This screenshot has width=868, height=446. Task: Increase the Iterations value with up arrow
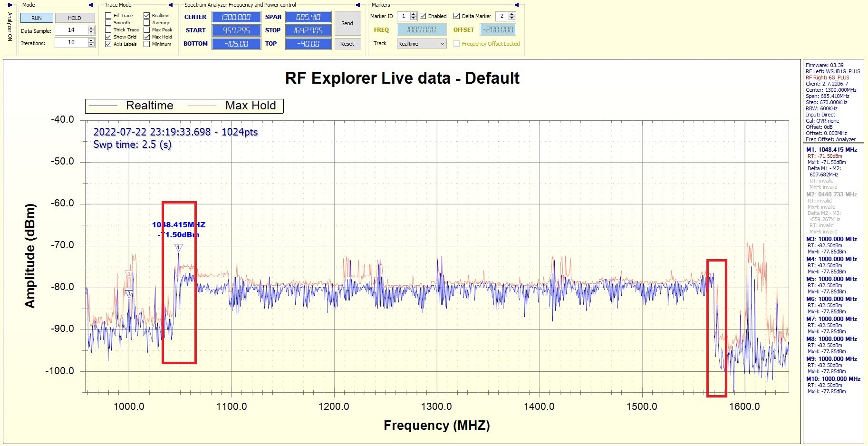(x=91, y=40)
